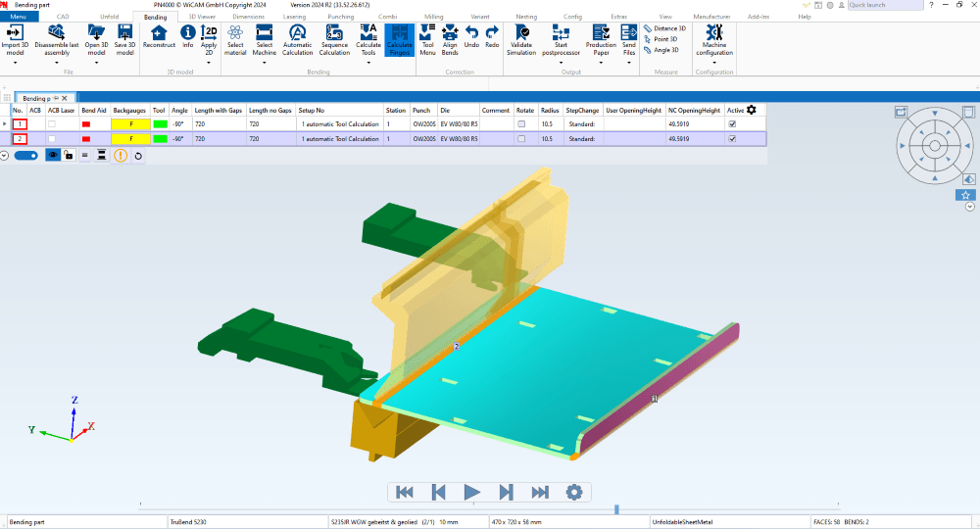
Task: Uncheck Active checkbox for bend 1
Action: coord(732,124)
